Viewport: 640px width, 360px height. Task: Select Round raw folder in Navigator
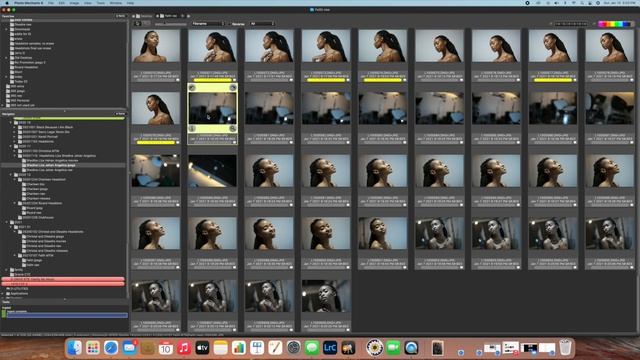(34, 213)
